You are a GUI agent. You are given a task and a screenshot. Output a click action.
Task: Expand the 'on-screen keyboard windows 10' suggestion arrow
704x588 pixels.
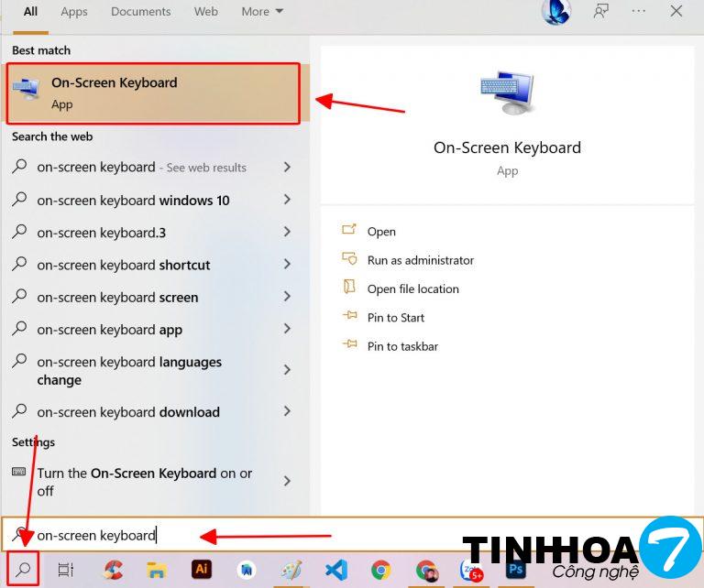(287, 200)
